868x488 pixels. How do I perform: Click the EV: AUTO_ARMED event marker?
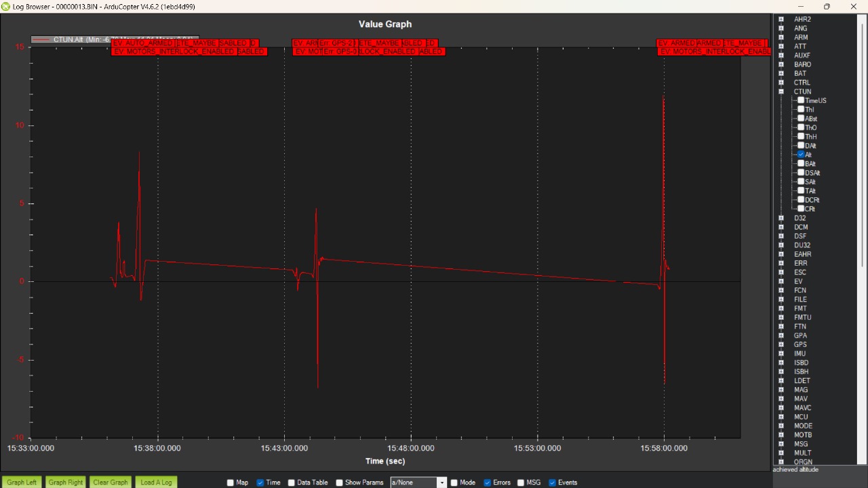143,43
